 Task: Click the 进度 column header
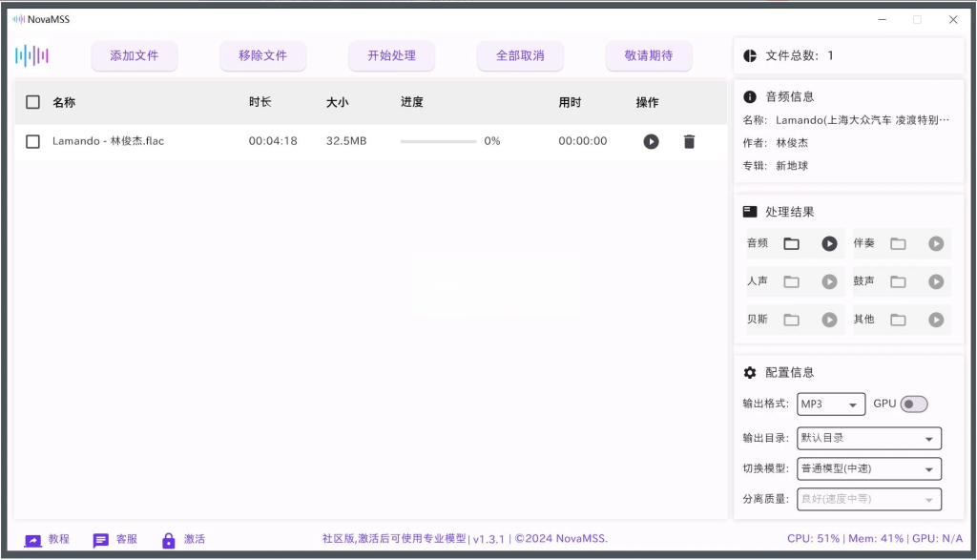click(x=412, y=101)
